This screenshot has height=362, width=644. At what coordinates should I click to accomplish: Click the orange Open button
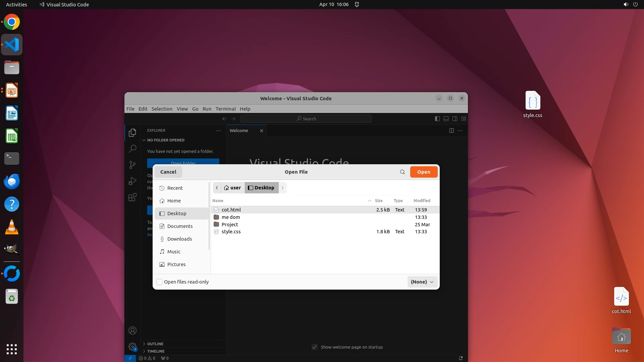[x=423, y=172]
